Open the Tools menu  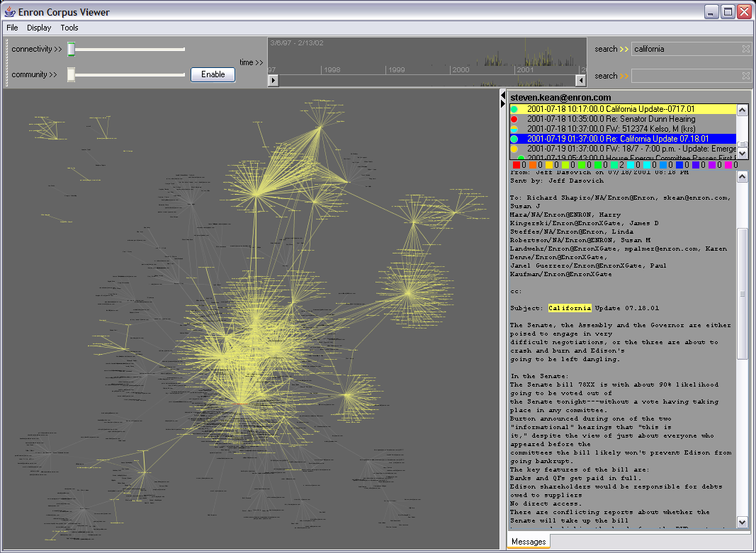tap(69, 28)
